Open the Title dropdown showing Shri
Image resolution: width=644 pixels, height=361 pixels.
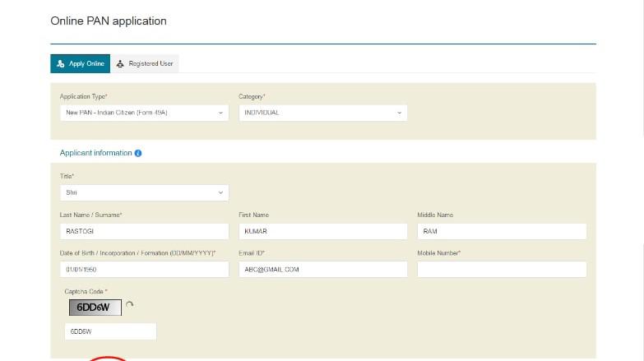pyautogui.click(x=144, y=192)
